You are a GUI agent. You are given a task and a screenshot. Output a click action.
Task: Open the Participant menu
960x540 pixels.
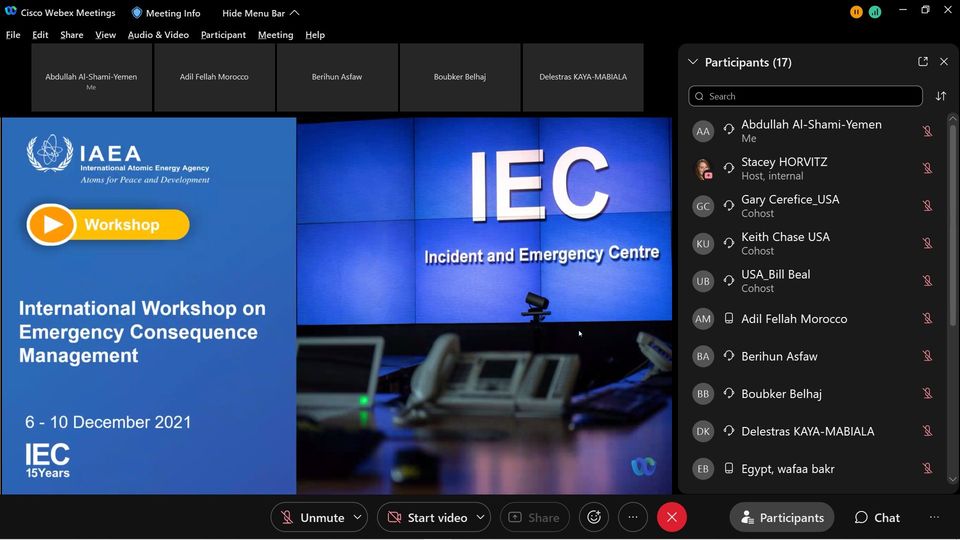223,35
